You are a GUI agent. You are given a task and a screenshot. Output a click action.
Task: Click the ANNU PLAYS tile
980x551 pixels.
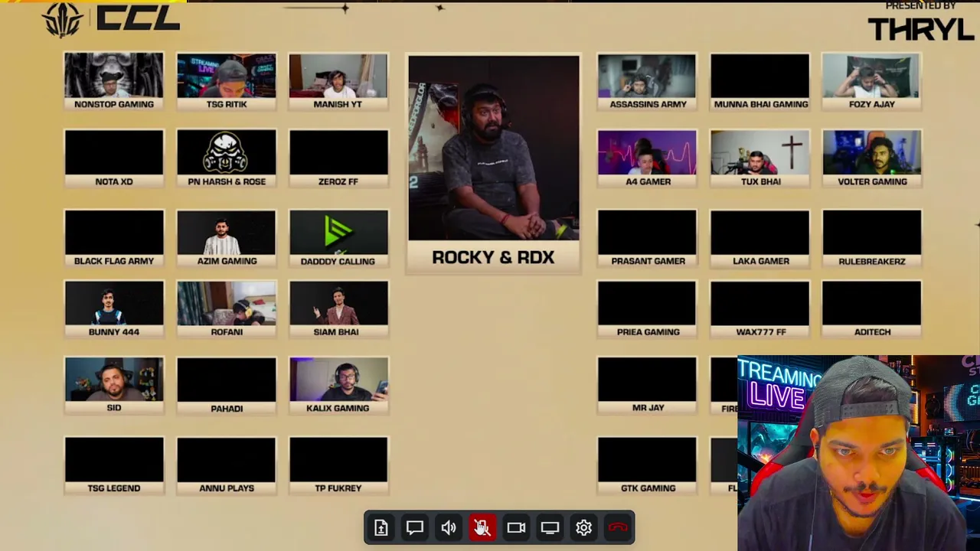click(x=227, y=465)
